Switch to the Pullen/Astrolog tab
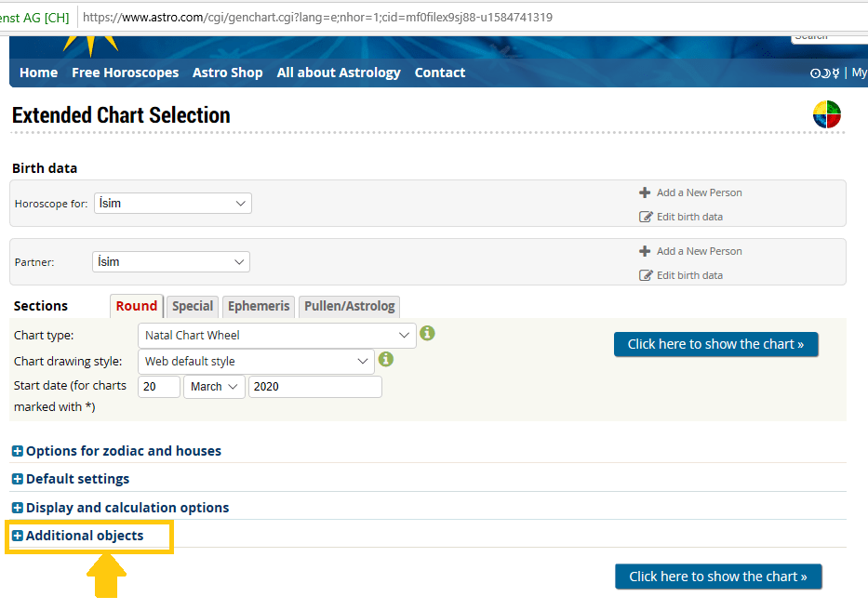The image size is (868, 610). [349, 306]
